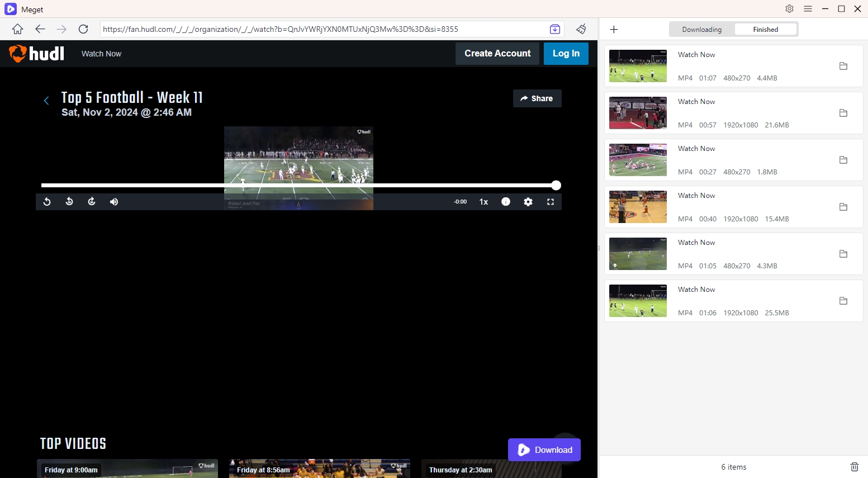Click the 6 items count label
This screenshot has width=868, height=478.
click(734, 467)
